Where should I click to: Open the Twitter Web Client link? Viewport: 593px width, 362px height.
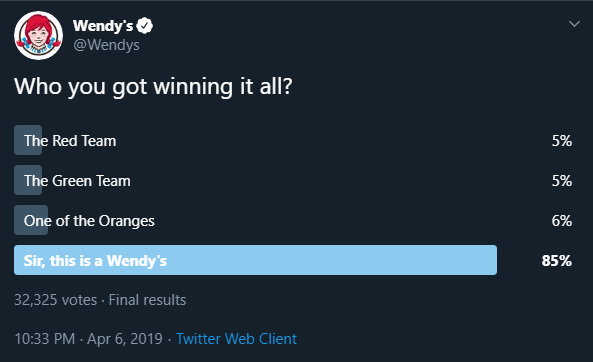coord(236,339)
